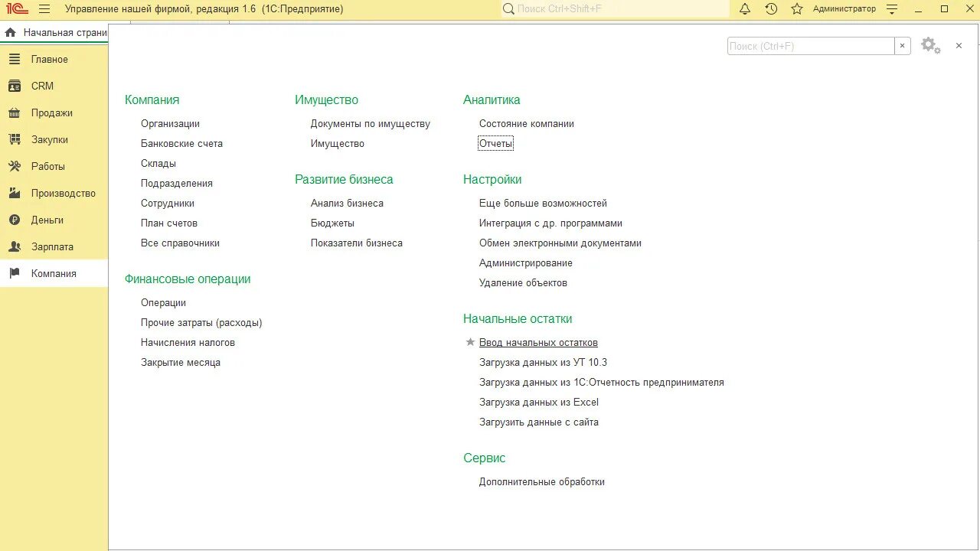Click the Продажи basket icon
Screen dimensions: 980x551
(x=15, y=112)
